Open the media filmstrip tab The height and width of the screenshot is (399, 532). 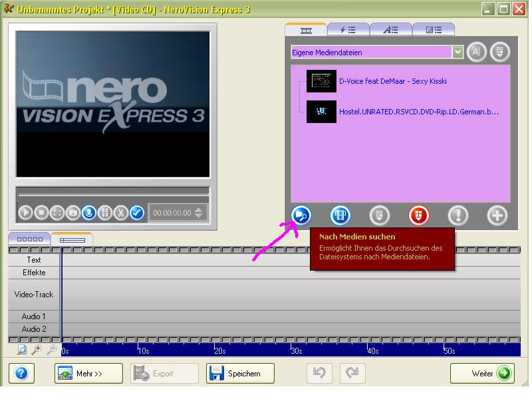pyautogui.click(x=306, y=31)
